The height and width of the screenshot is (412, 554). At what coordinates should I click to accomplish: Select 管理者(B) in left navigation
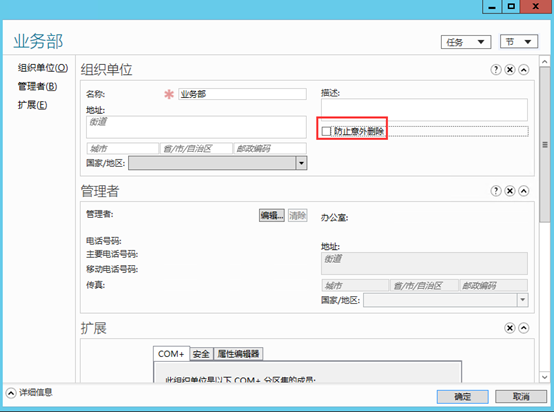pos(37,87)
